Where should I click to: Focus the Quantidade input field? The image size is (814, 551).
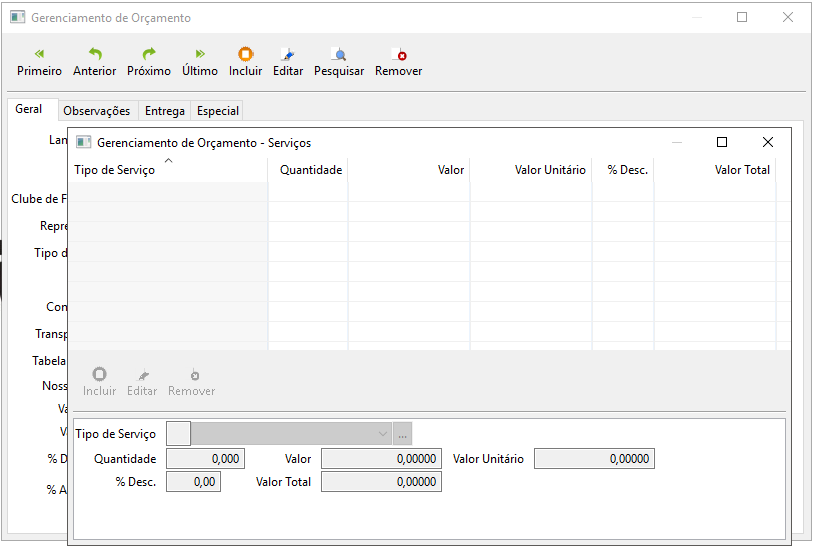tap(206, 459)
